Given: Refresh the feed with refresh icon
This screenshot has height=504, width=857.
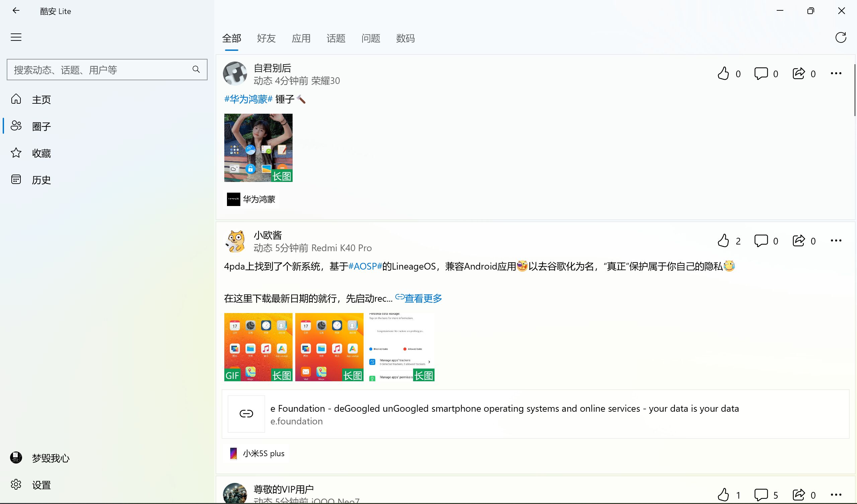Looking at the screenshot, I should (x=841, y=37).
